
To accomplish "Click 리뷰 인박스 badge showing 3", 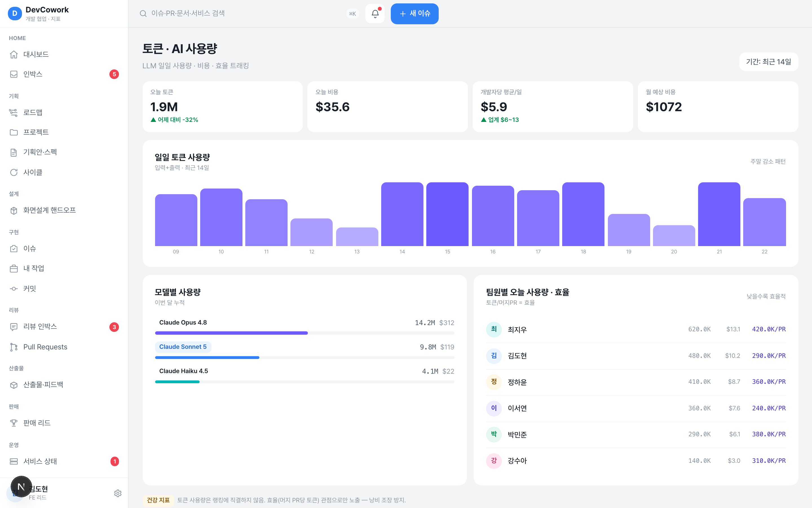I will pyautogui.click(x=114, y=327).
